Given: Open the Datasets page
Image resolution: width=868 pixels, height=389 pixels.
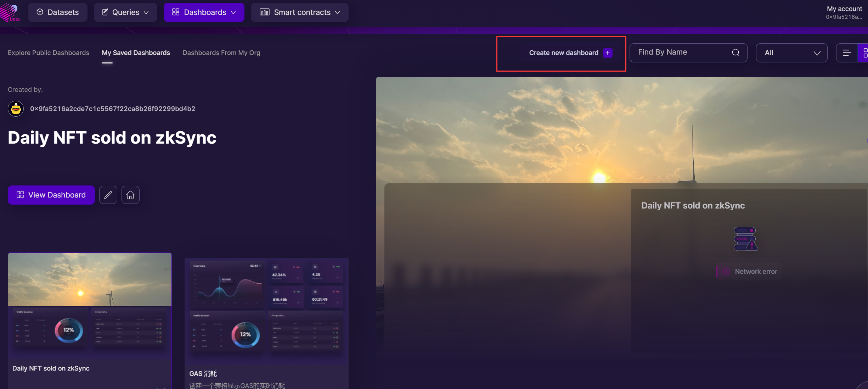Looking at the screenshot, I should [58, 12].
